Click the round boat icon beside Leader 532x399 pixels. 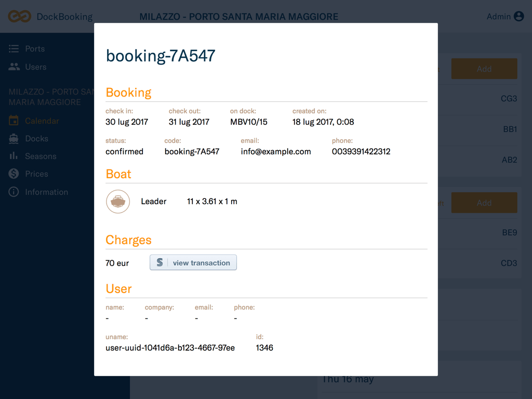pyautogui.click(x=118, y=202)
